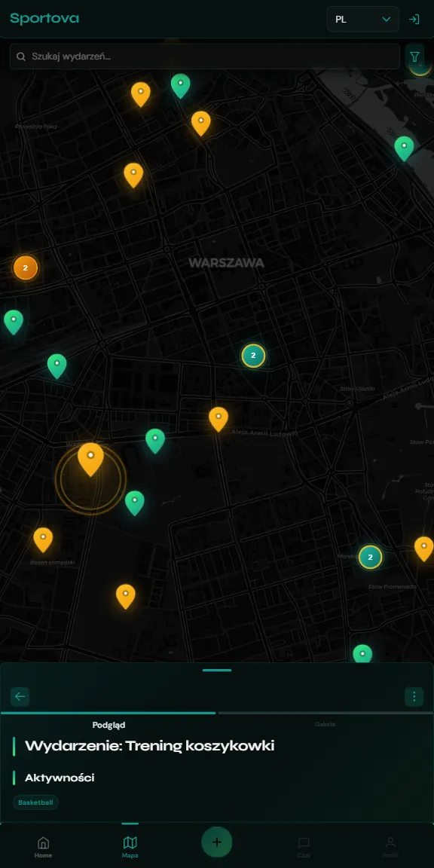
Task: Expand the orange cluster marker labeled 2
Action: [x=26, y=268]
